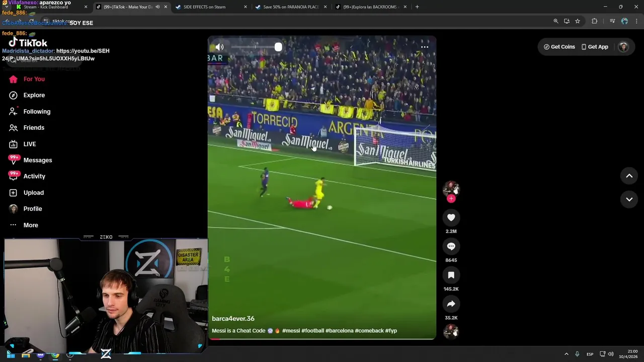644x362 pixels.
Task: Open browser media controls icon
Action: click(612, 21)
